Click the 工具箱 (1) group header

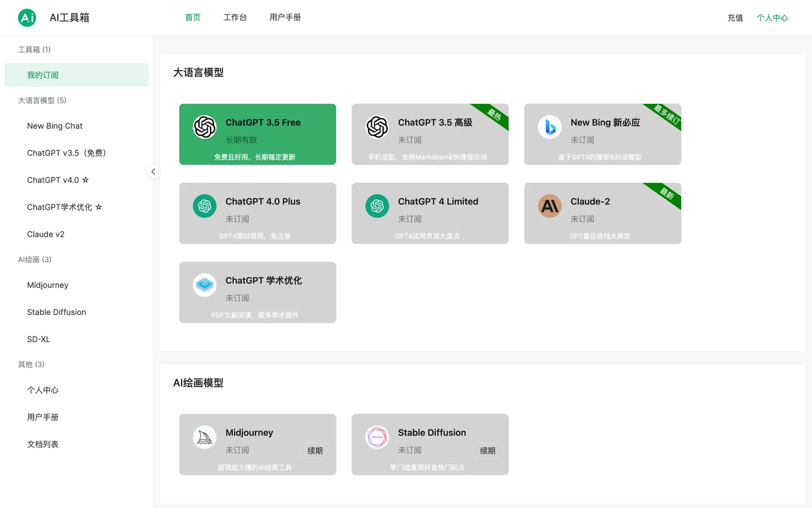34,50
